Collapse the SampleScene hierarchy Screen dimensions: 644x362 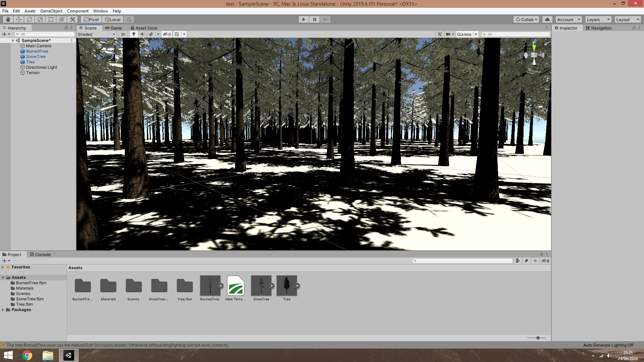coord(13,41)
